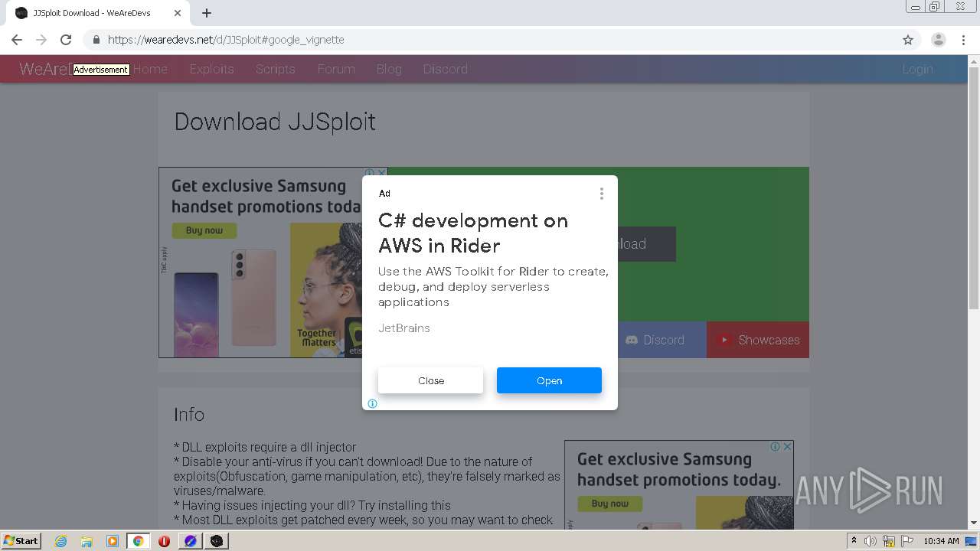Click the ad headline C# development on AWS
Viewport: 980px width, 551px height.
pyautogui.click(x=473, y=233)
